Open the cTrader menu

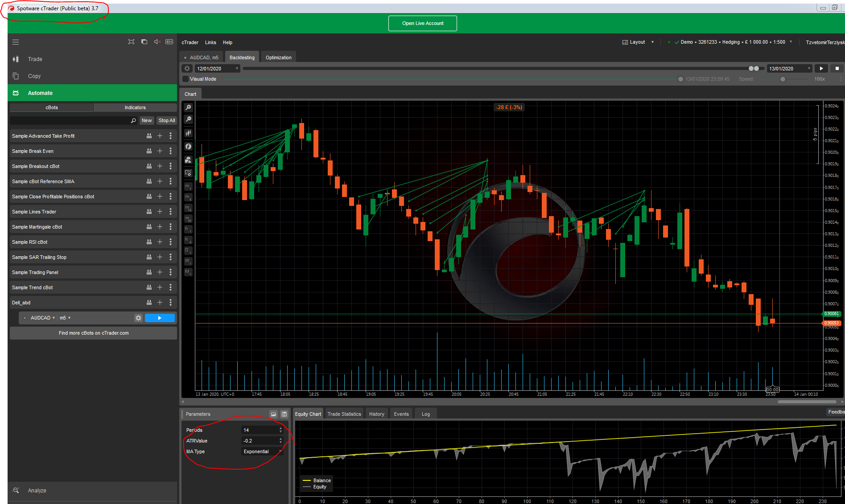190,42
